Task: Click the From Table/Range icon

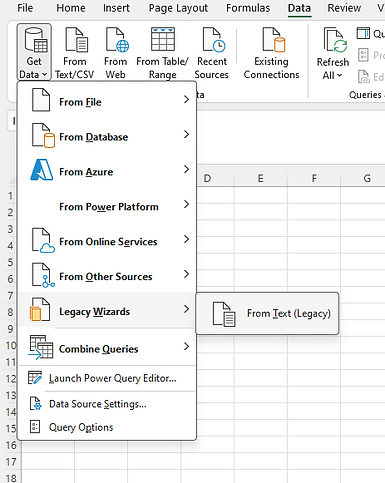Action: coord(163,39)
